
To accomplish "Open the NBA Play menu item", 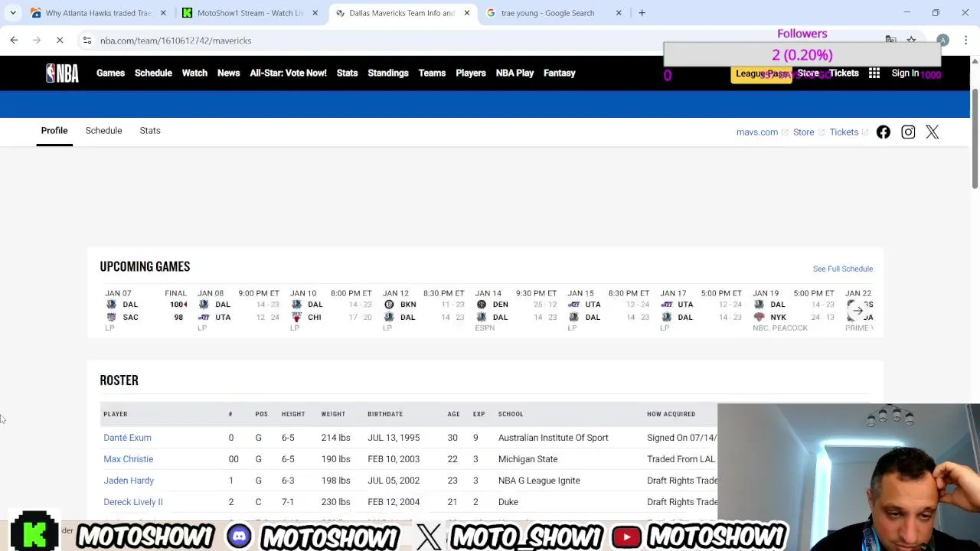I will click(514, 73).
